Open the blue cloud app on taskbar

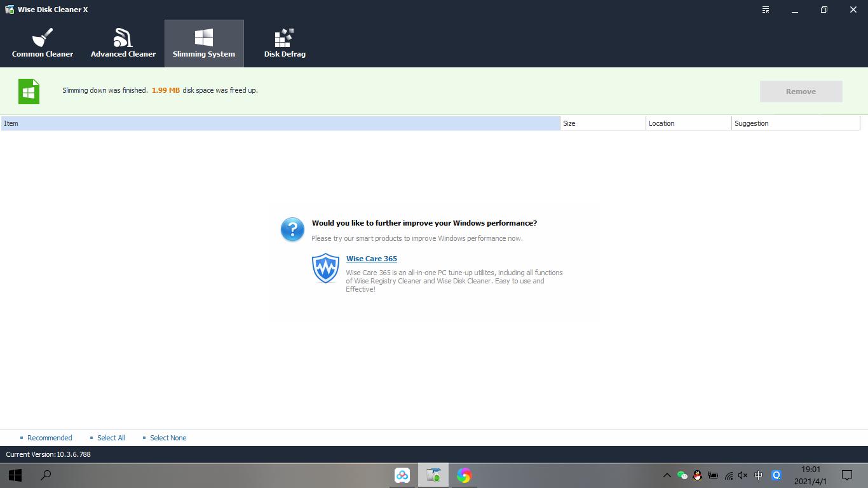(x=402, y=475)
